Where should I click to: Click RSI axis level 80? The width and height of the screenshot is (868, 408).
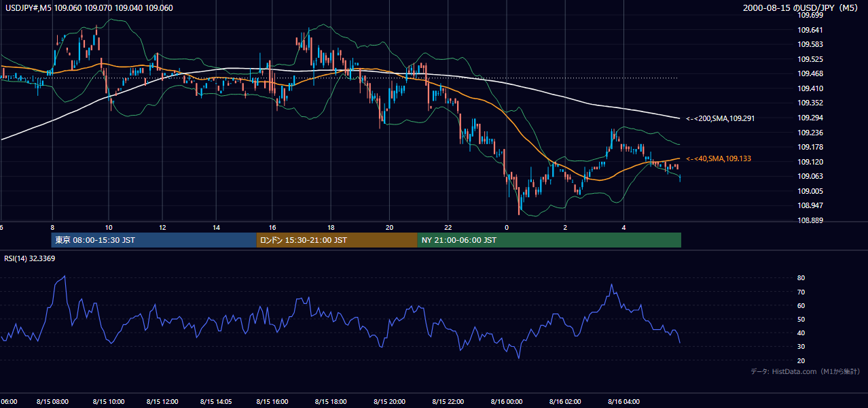801,278
